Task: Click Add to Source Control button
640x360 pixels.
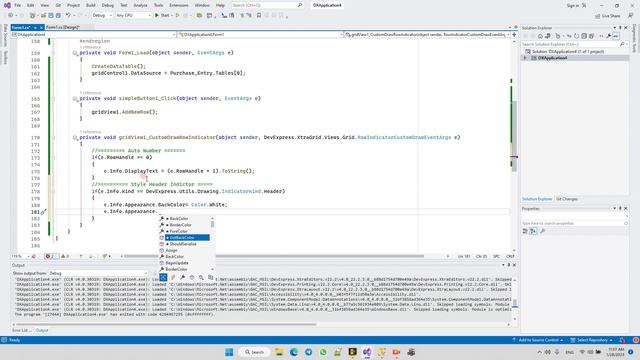Action: tap(538, 340)
